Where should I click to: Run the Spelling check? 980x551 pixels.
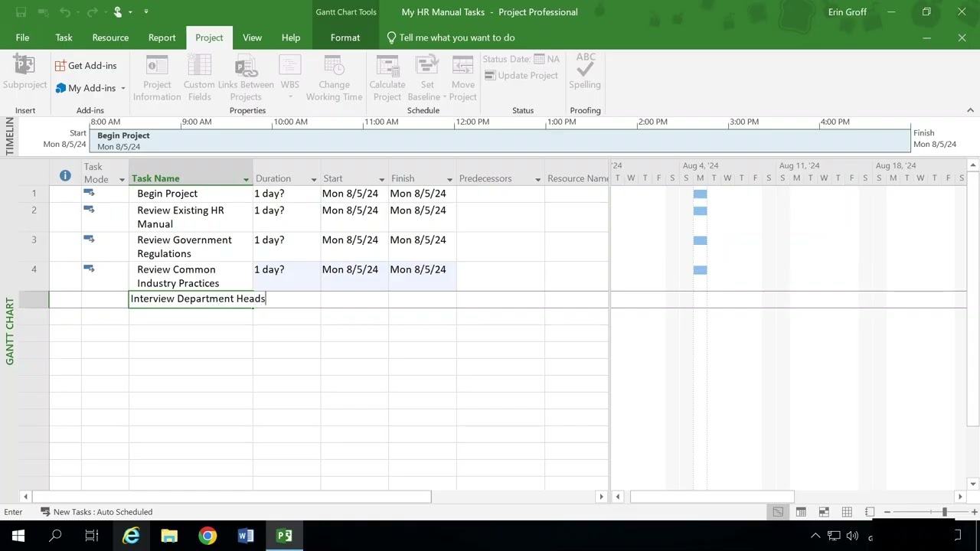pyautogui.click(x=585, y=73)
